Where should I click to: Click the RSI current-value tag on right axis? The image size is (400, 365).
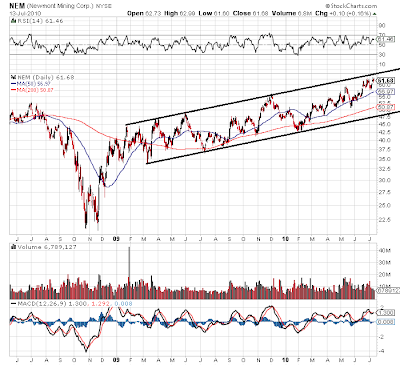[x=386, y=39]
